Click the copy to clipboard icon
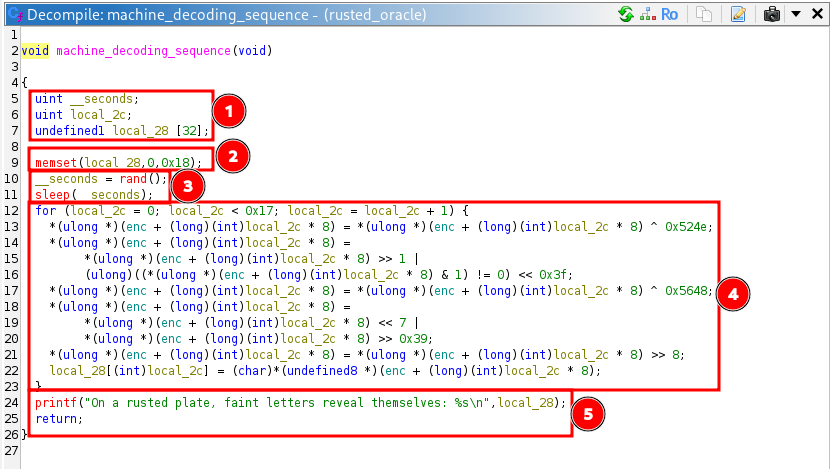The width and height of the screenshot is (830, 469). [704, 14]
